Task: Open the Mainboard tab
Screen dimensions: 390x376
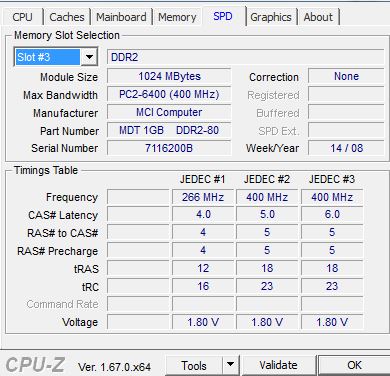Action: click(x=121, y=17)
